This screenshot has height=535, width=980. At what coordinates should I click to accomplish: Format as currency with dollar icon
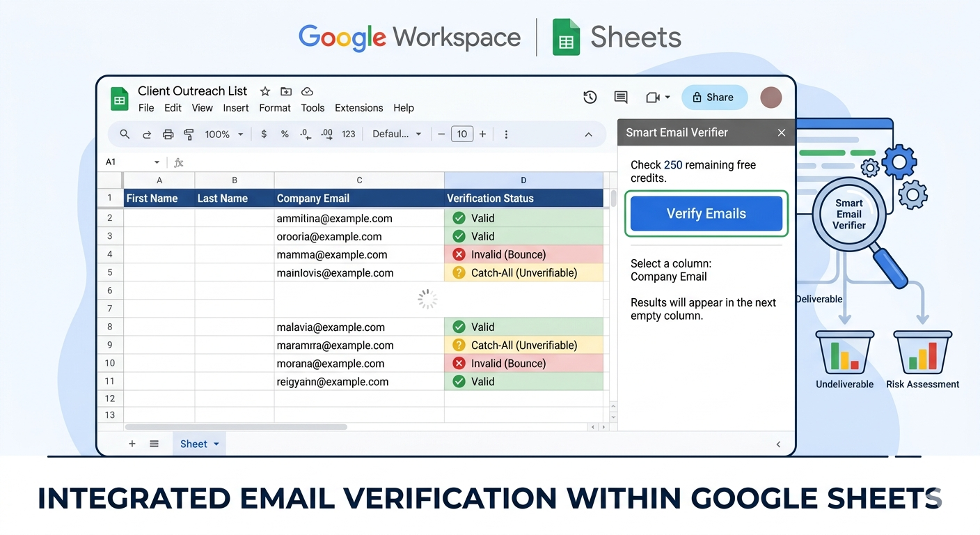pos(264,134)
